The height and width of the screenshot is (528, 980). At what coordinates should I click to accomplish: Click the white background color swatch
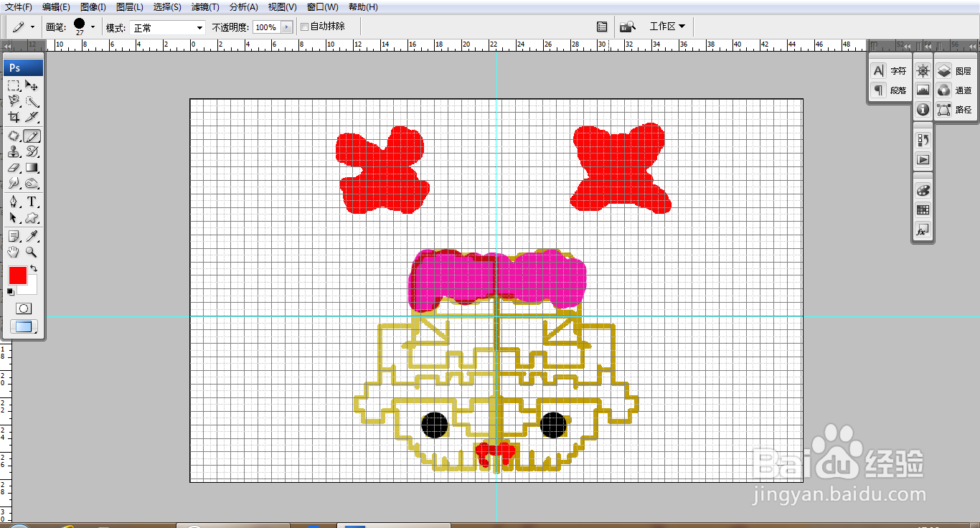point(30,288)
